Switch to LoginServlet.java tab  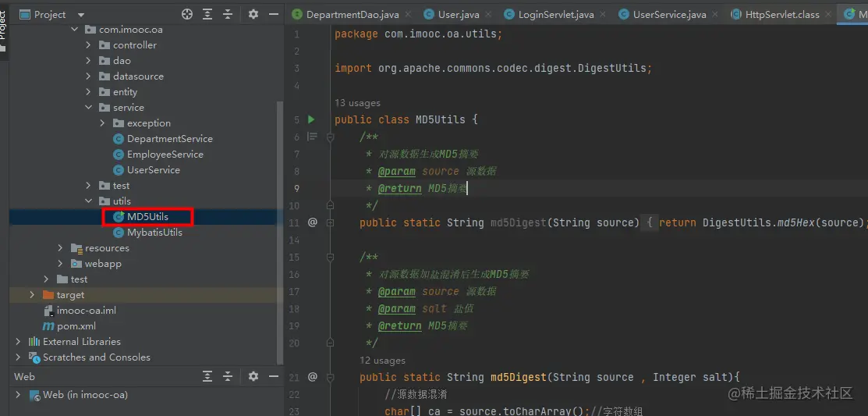click(x=555, y=14)
